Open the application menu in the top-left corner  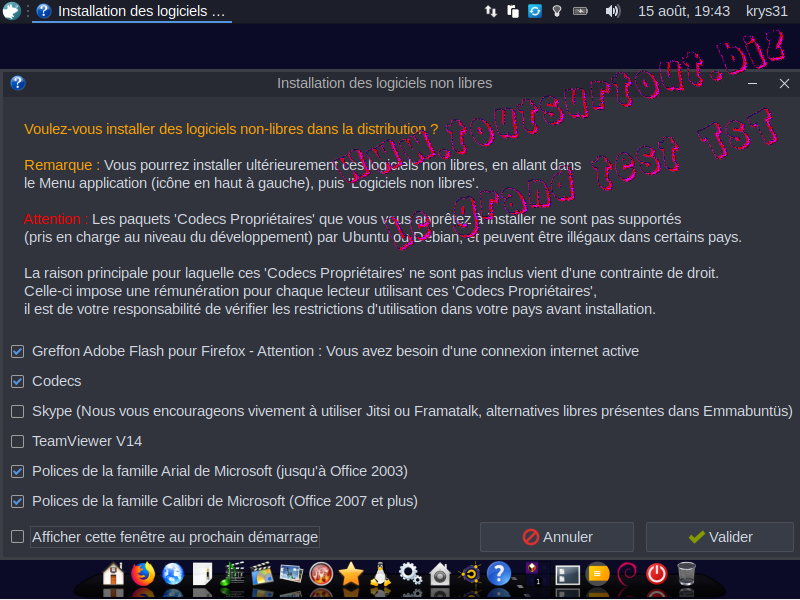click(x=11, y=11)
